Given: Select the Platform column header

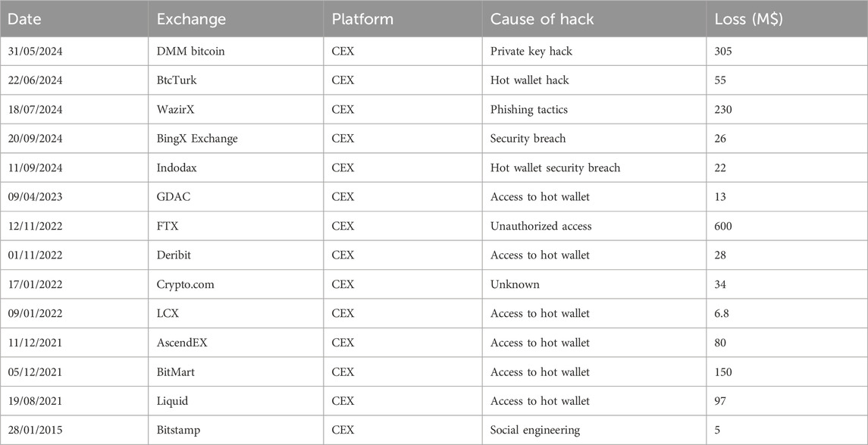Looking at the screenshot, I should [362, 19].
